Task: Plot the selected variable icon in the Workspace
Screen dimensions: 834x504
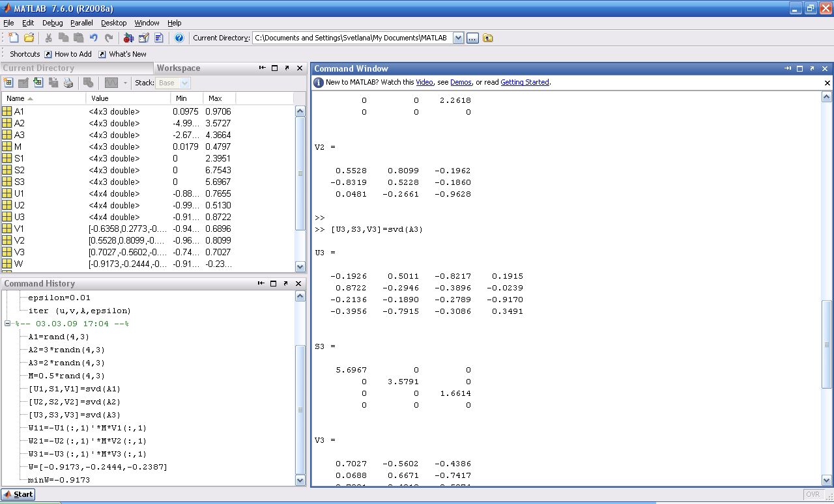Action: click(x=111, y=83)
